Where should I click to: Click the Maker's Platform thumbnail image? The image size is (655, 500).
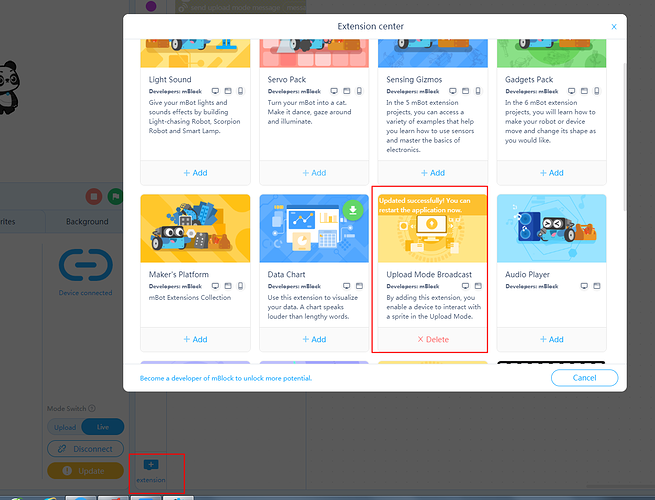tap(195, 228)
